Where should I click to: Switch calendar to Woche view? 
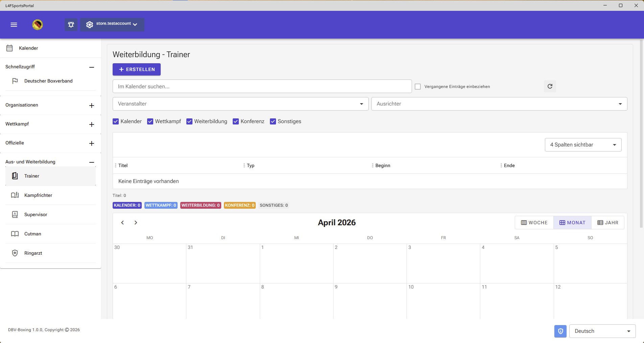[534, 223]
